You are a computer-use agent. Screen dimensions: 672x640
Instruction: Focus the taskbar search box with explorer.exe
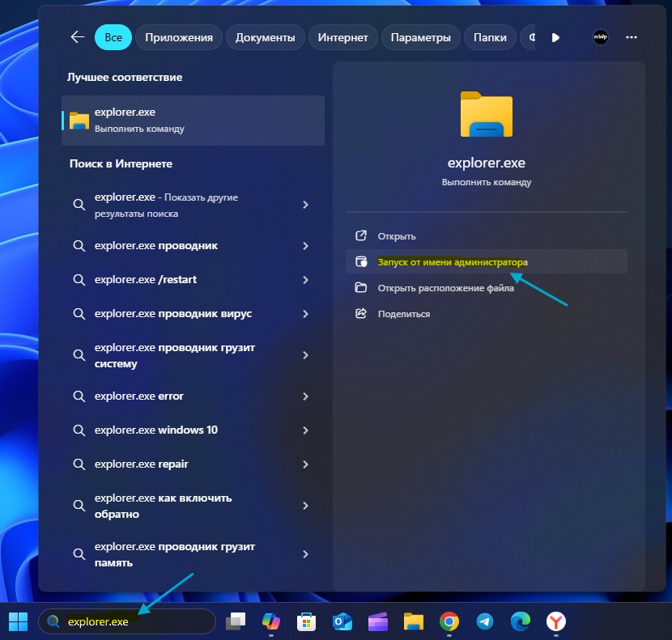coord(127,621)
